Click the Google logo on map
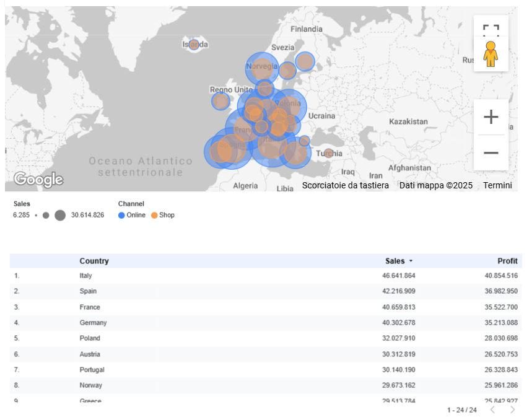Viewport: 532px width, 417px height. pyautogui.click(x=38, y=180)
